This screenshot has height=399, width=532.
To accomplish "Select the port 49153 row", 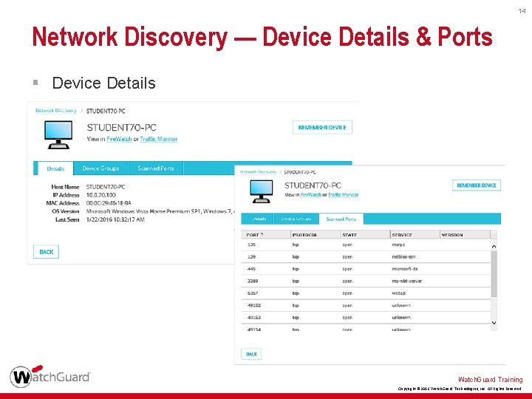I will (366, 318).
